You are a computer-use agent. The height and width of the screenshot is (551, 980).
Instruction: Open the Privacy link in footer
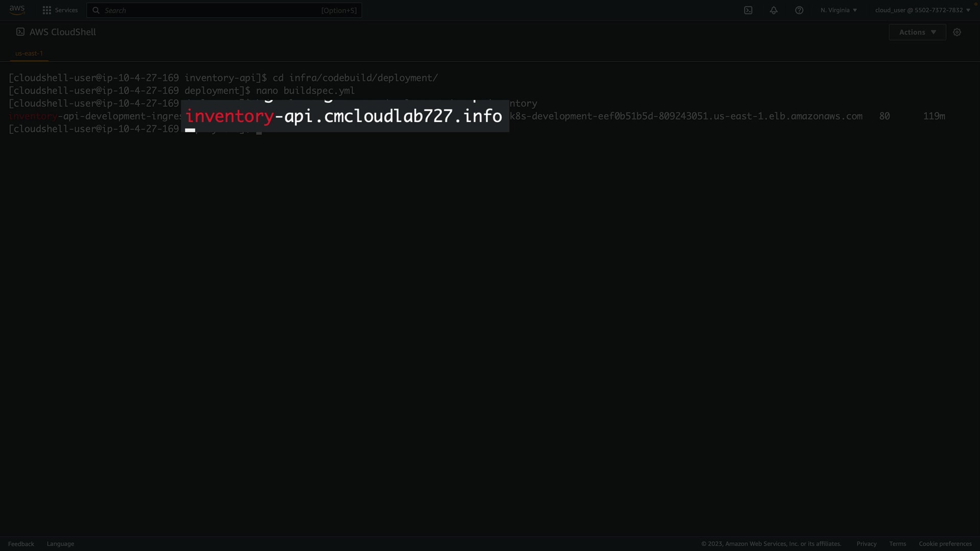click(866, 544)
